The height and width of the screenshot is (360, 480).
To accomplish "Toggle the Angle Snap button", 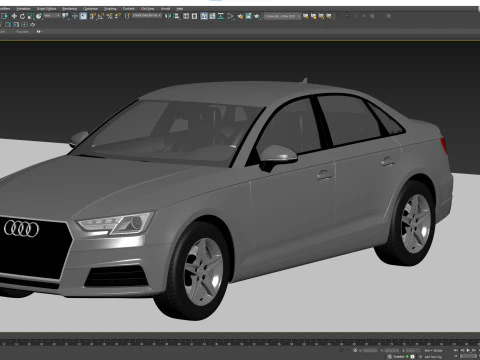I will coord(101,16).
